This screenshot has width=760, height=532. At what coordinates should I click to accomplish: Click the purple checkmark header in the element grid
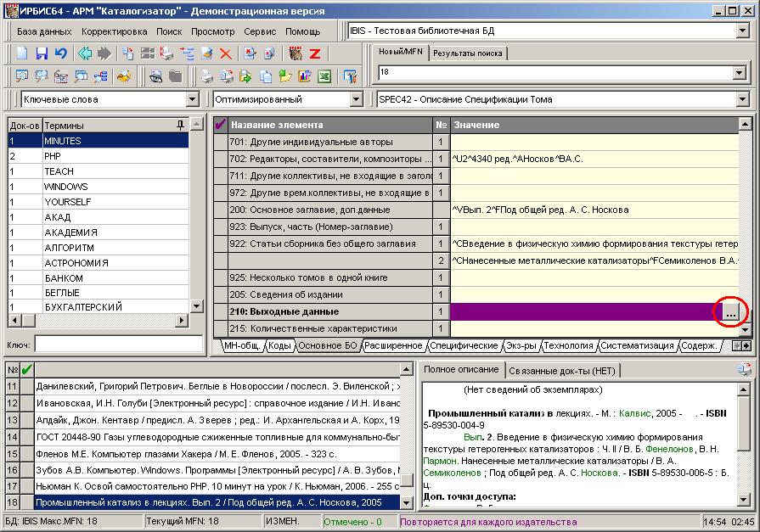pos(220,125)
